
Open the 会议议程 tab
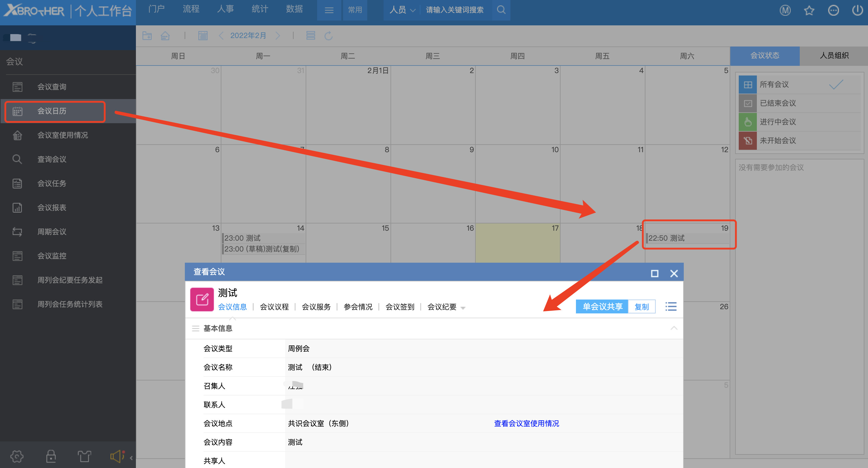tap(274, 306)
